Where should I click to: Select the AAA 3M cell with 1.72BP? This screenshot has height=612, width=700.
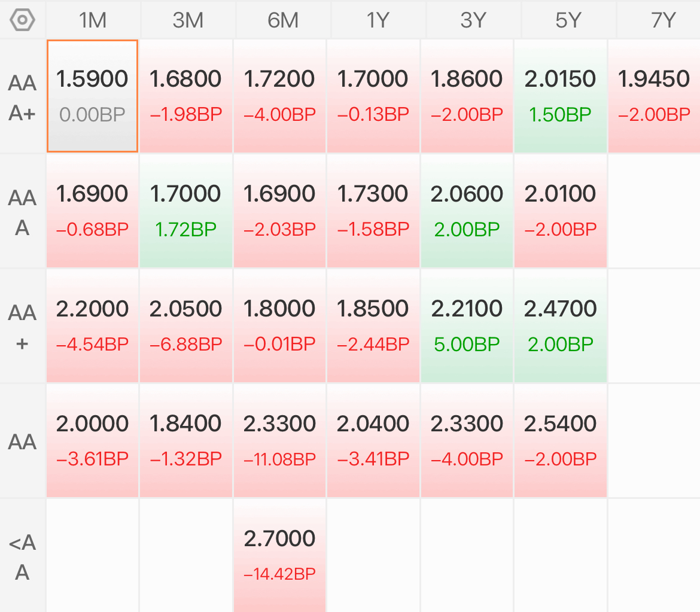[185, 211]
